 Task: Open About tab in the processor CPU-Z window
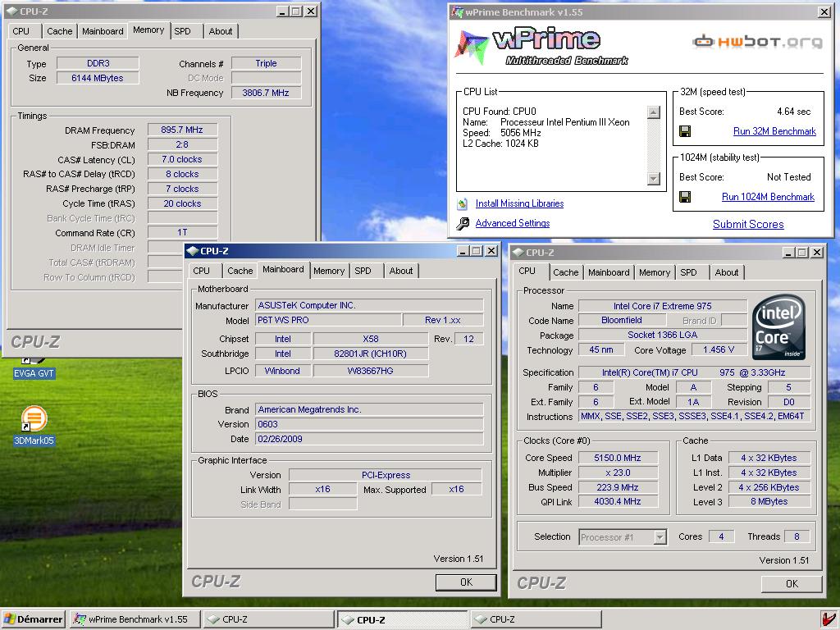(727, 272)
